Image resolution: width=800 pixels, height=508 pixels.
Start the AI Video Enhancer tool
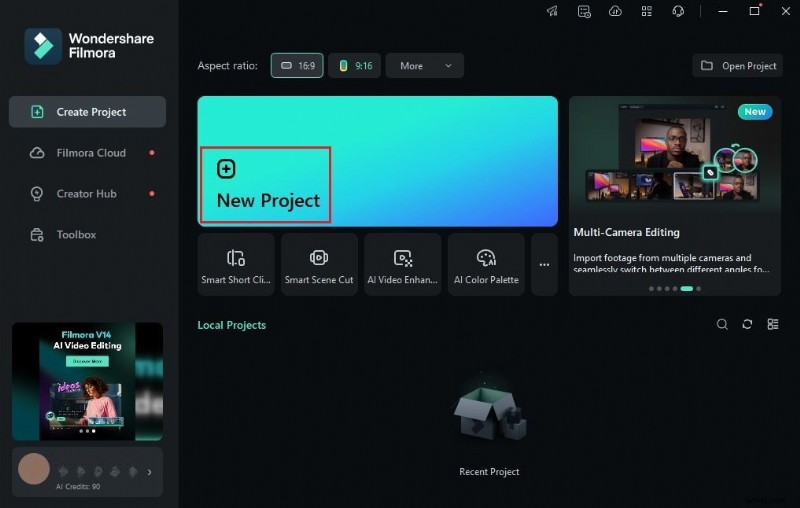point(402,265)
